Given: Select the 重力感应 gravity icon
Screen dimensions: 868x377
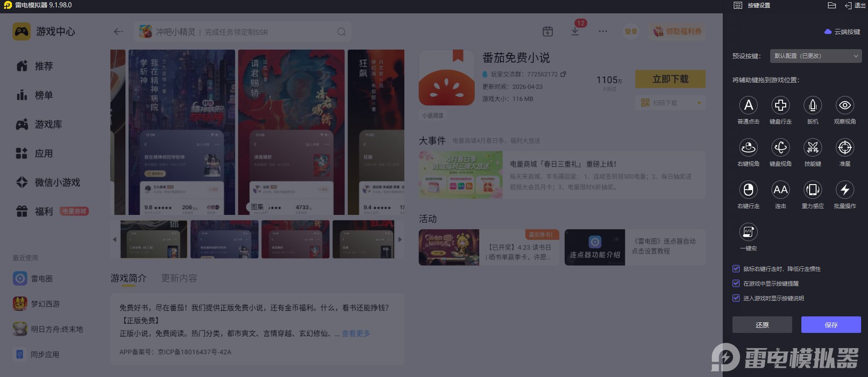Looking at the screenshot, I should (x=812, y=190).
